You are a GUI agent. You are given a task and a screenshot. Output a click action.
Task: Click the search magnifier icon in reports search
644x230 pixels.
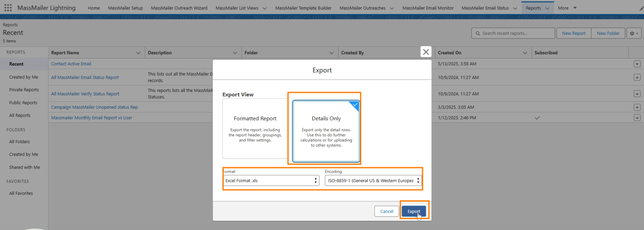tap(478, 33)
